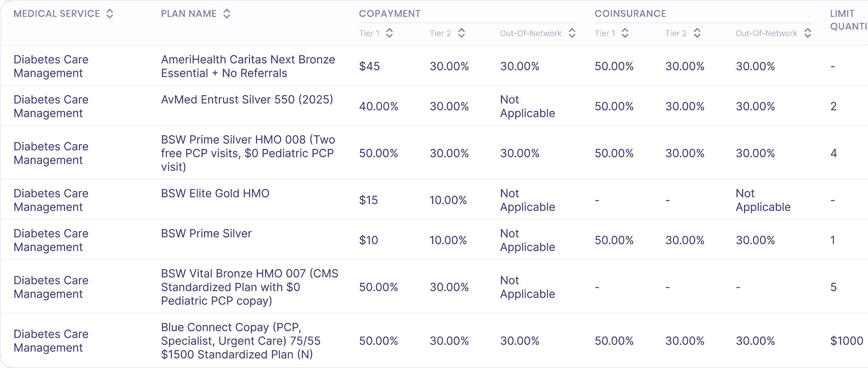Viewport: 868px width, 368px height.
Task: Click the MEDICAL SERVICE column header
Action: (x=57, y=14)
